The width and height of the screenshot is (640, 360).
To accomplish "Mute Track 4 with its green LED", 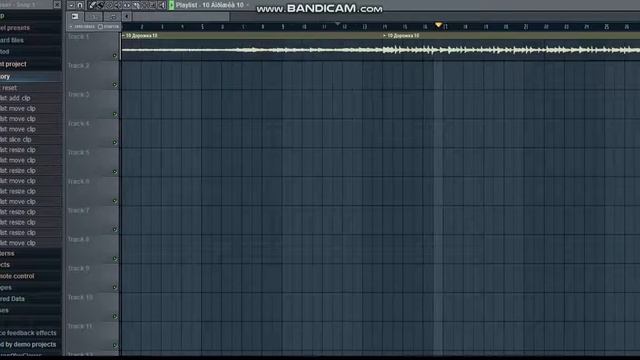I will click(115, 142).
